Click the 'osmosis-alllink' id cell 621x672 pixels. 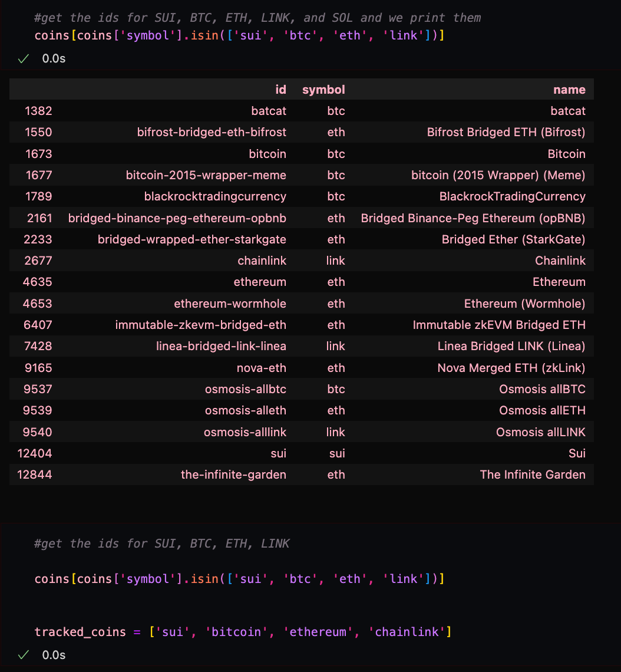pos(245,432)
